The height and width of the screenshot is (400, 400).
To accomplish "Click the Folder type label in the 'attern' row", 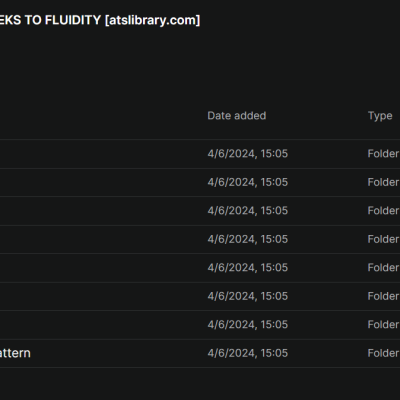I will (383, 353).
